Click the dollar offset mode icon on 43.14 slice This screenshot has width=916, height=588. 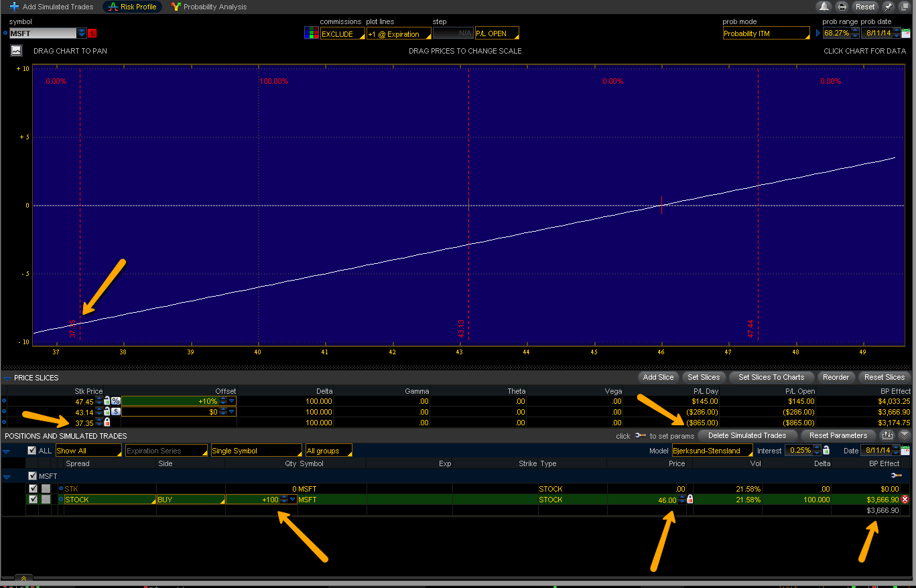click(116, 412)
